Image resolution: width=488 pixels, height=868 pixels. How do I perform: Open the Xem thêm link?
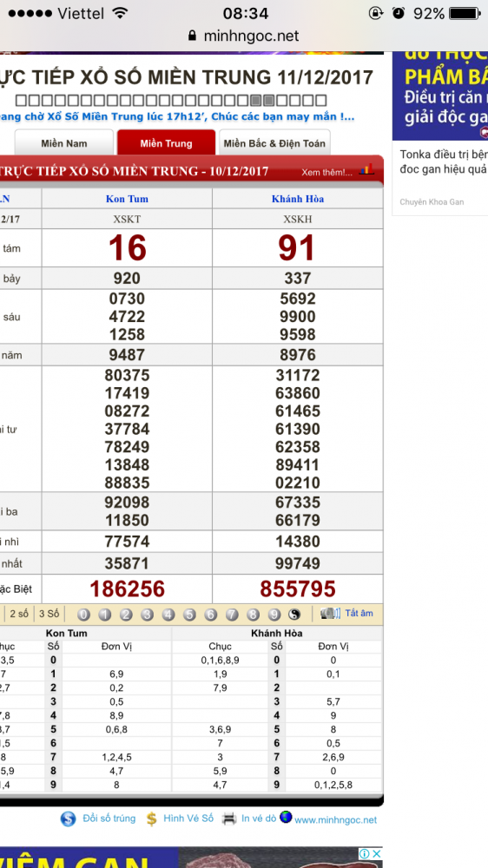click(326, 172)
